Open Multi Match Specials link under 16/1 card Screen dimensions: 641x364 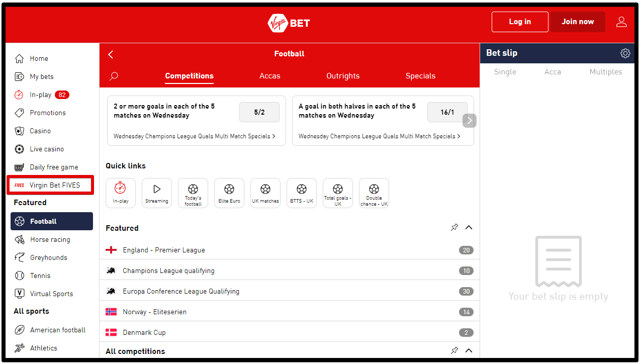tap(380, 136)
